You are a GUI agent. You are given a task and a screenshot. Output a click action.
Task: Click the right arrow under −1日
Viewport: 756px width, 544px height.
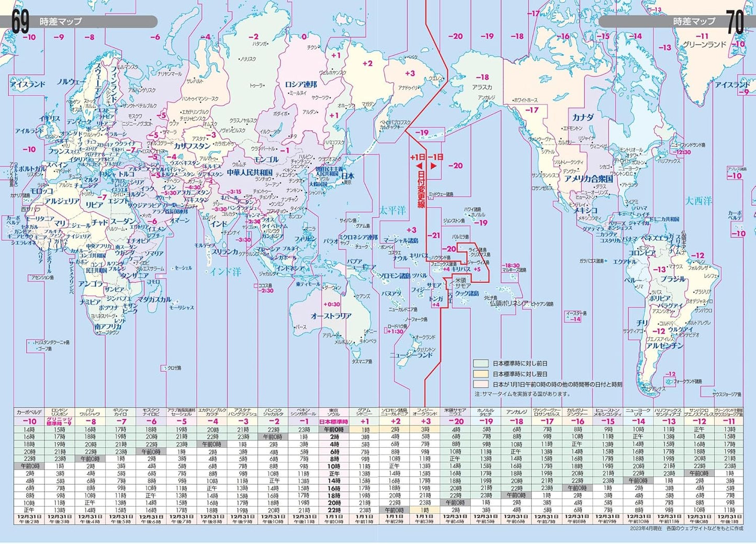pos(434,166)
